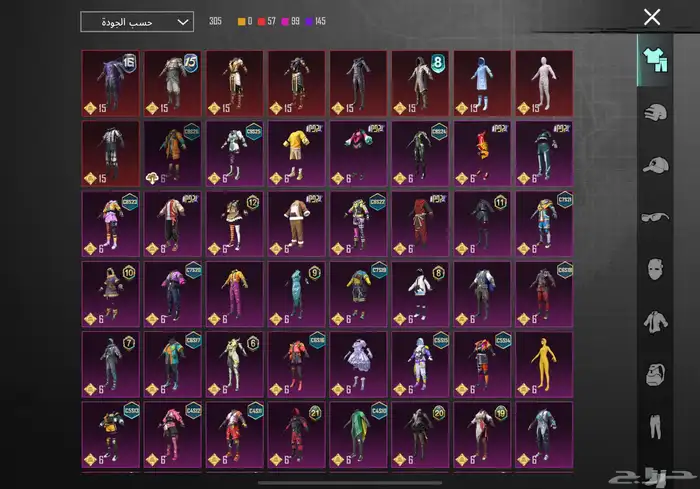The image size is (700, 489).
Task: Switch to the glasses category icon
Action: 655,217
